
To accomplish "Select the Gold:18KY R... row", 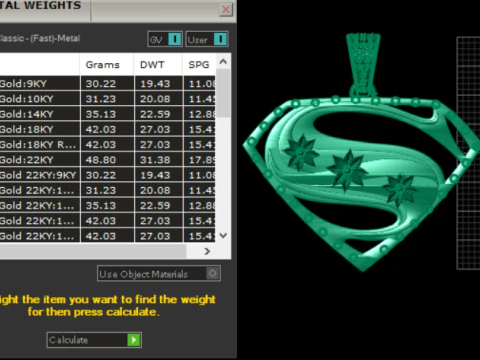I will 107,145.
